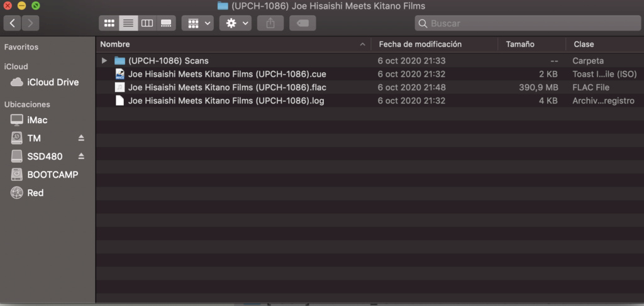
Task: Switch to gallery view
Action: pos(166,23)
